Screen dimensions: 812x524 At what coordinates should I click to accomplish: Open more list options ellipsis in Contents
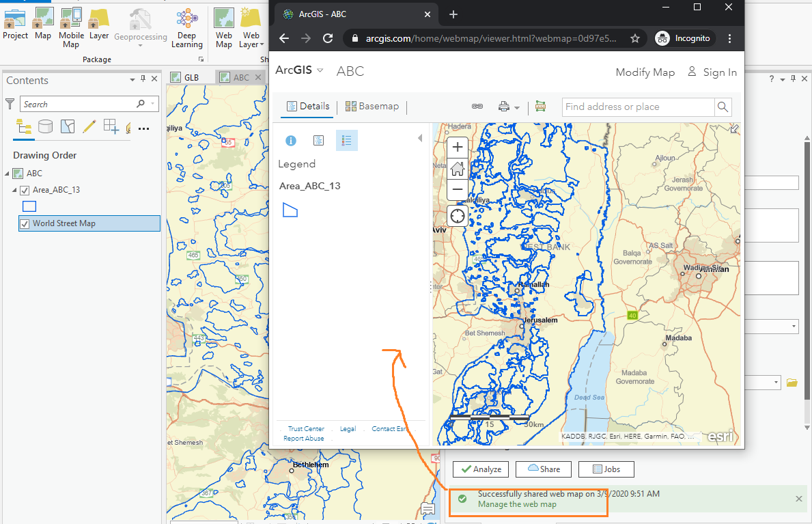tap(144, 128)
